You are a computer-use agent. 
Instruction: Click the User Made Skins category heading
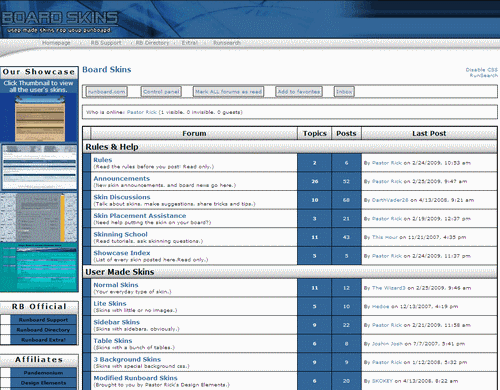(x=120, y=272)
